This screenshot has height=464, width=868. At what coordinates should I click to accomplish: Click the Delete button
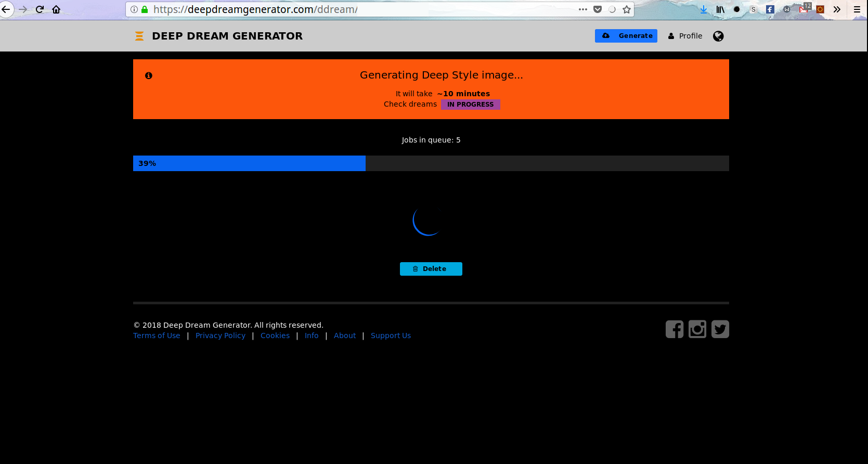(x=431, y=269)
